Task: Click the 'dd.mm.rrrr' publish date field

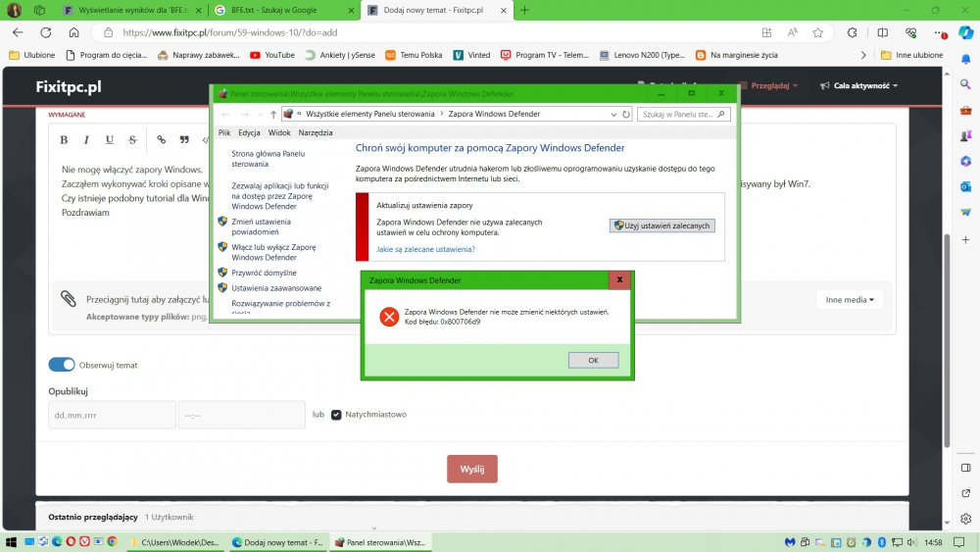Action: click(112, 415)
